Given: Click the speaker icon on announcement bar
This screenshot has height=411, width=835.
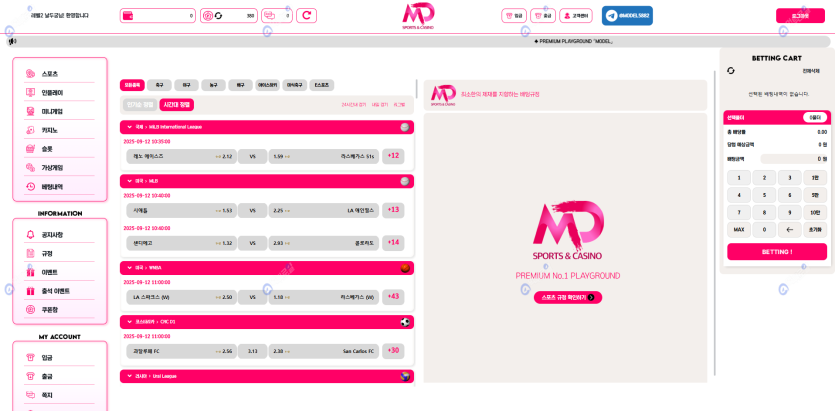Looking at the screenshot, I should [12, 41].
